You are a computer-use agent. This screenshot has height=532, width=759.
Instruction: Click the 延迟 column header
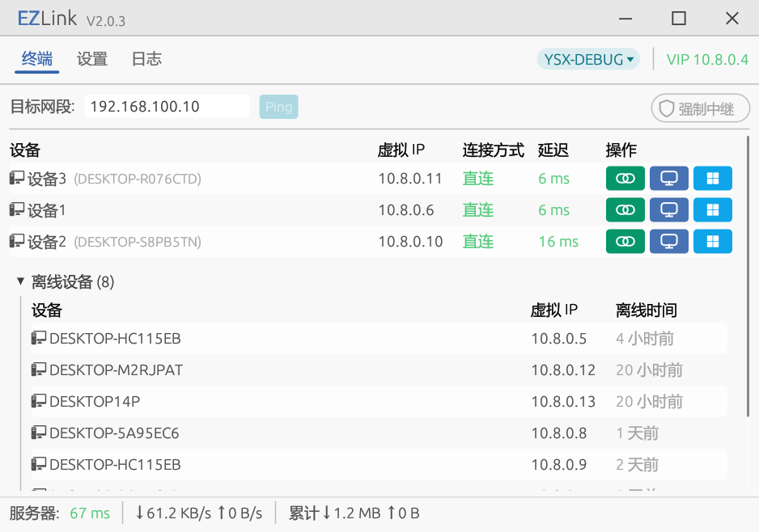(553, 150)
